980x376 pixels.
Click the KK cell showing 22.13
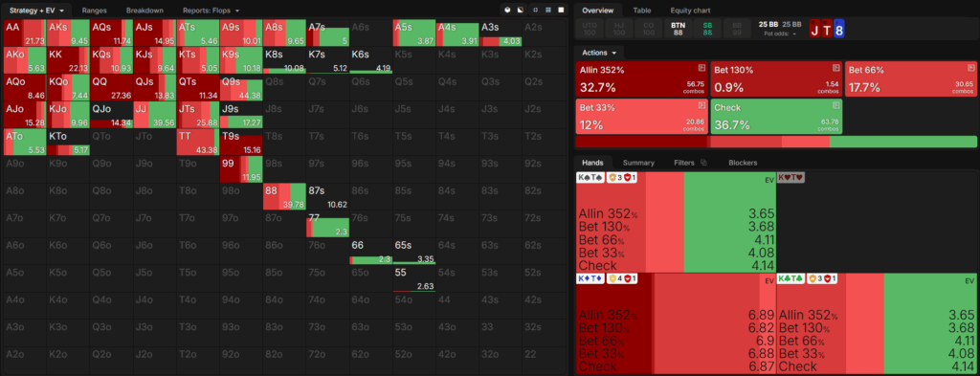click(68, 60)
